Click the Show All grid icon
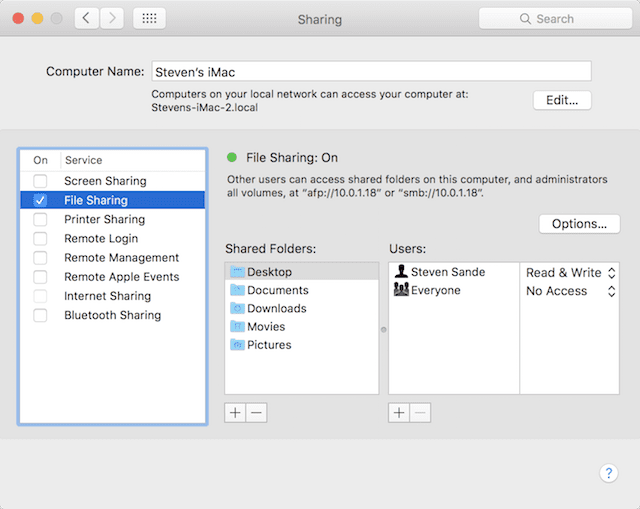Image resolution: width=640 pixels, height=509 pixels. click(x=149, y=18)
